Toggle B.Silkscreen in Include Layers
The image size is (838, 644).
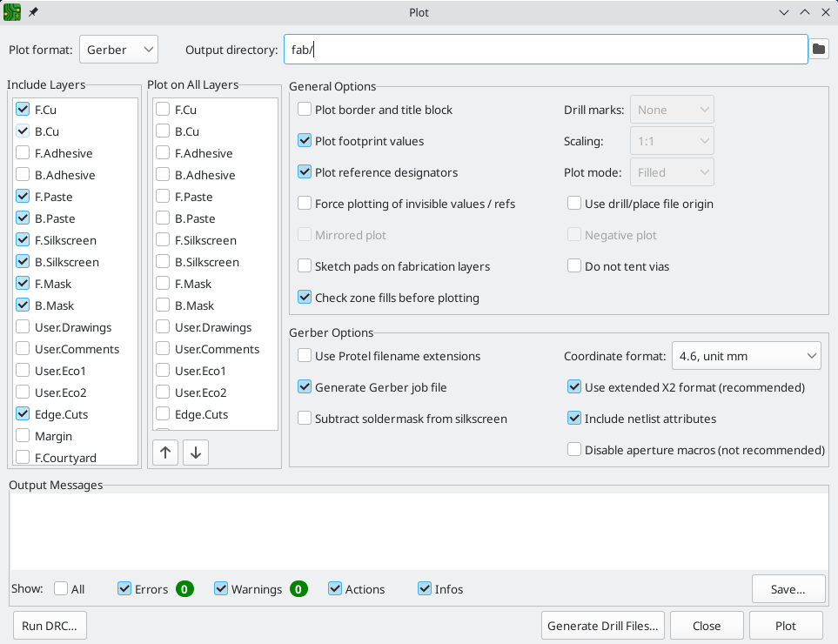(x=23, y=262)
